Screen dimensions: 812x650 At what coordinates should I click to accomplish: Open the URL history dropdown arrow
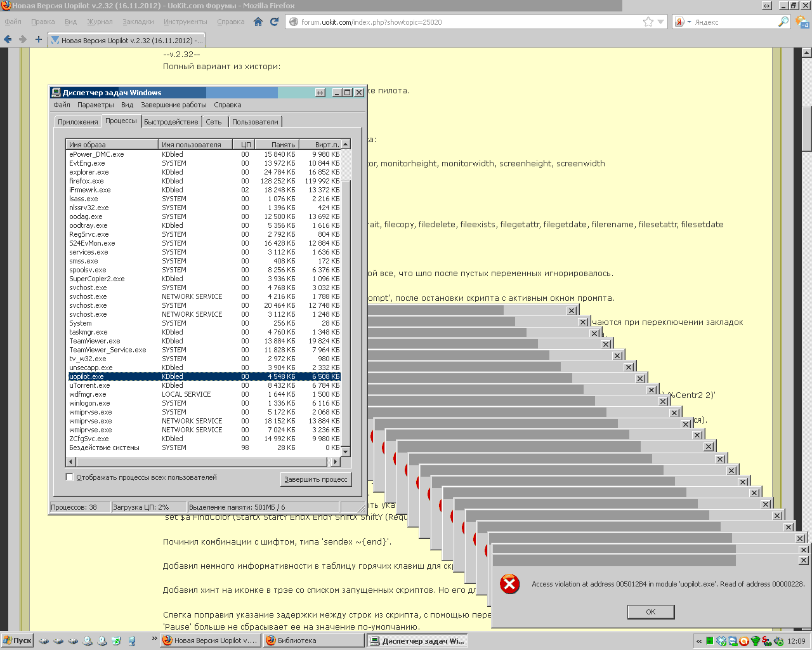[x=660, y=22]
